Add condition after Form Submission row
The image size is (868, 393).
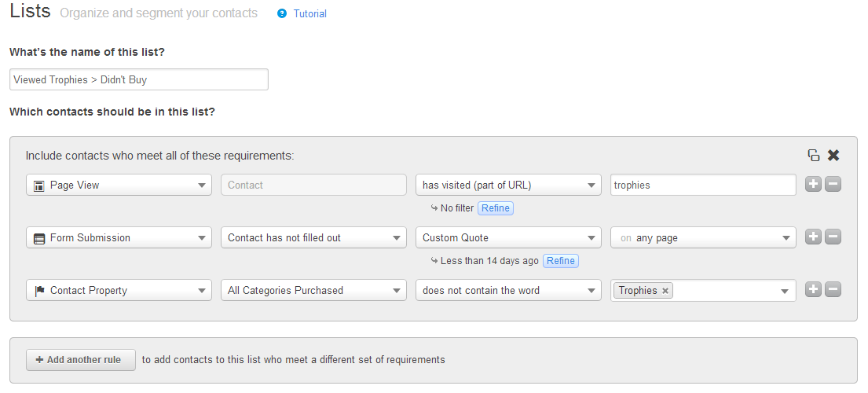click(814, 237)
